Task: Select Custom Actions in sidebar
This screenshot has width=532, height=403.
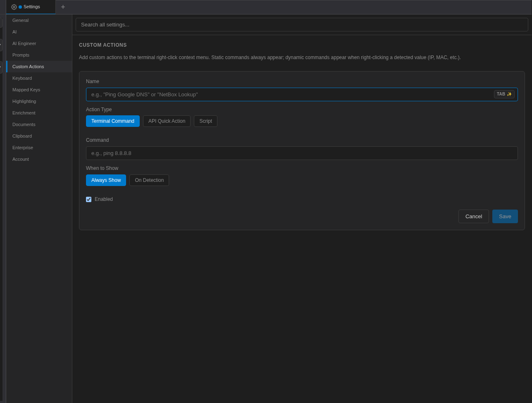Action: pyautogui.click(x=39, y=67)
